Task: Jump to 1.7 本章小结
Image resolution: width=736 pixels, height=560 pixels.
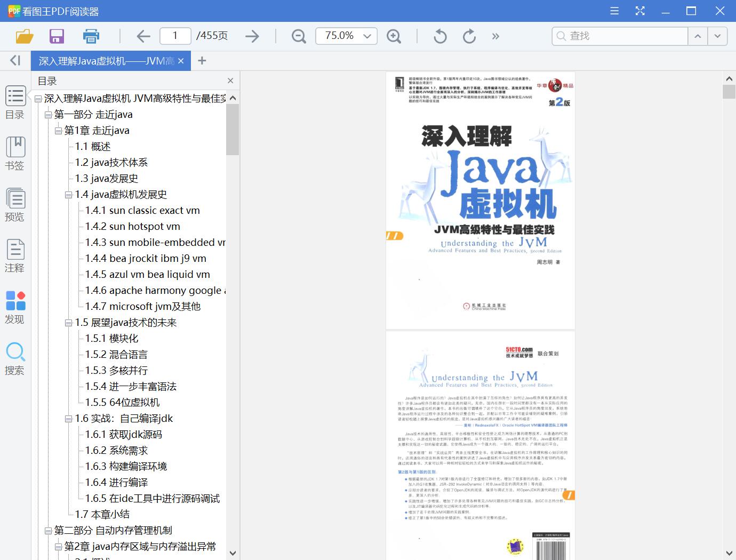Action: coord(102,514)
